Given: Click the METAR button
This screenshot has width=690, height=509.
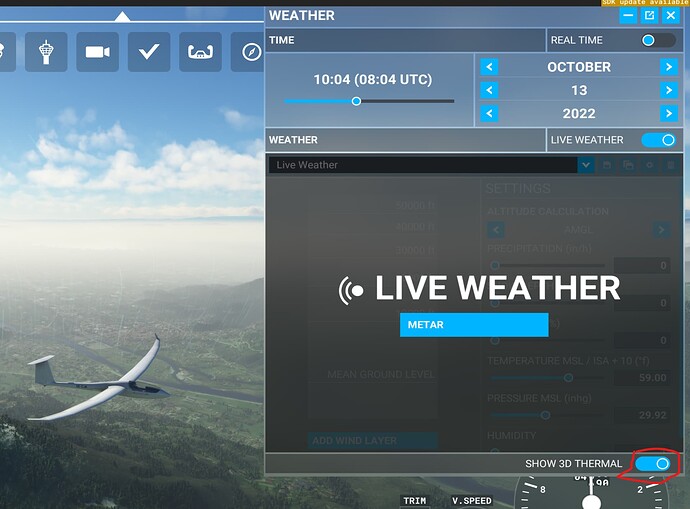Looking at the screenshot, I should click(x=474, y=325).
